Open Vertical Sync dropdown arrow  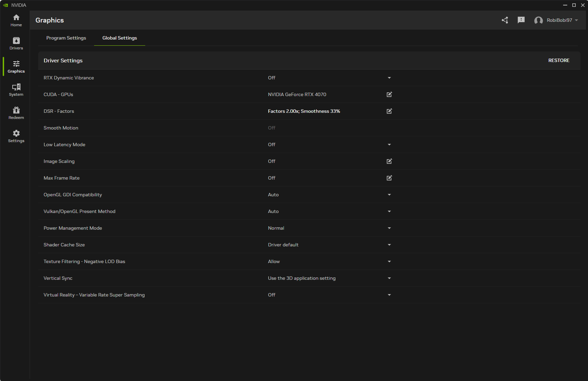[389, 278]
